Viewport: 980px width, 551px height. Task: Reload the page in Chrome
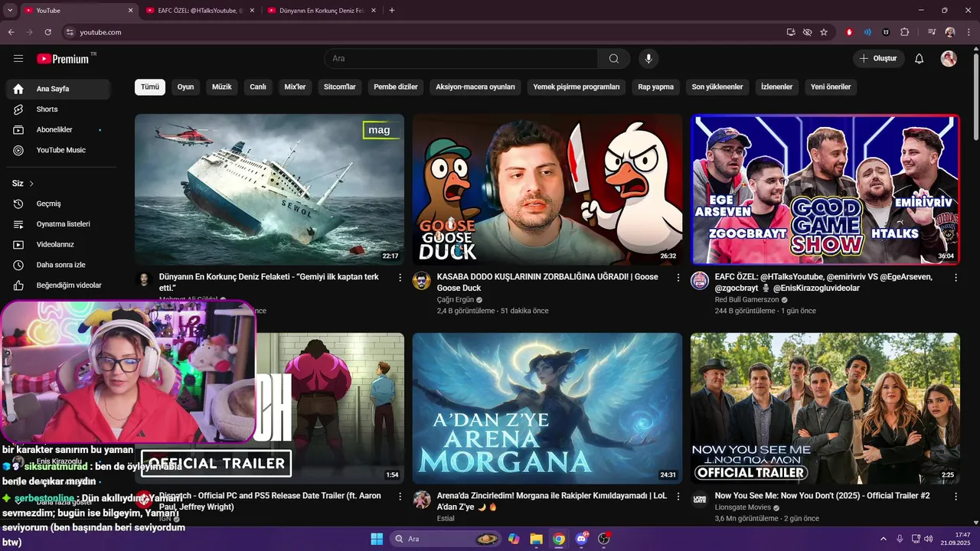click(48, 32)
